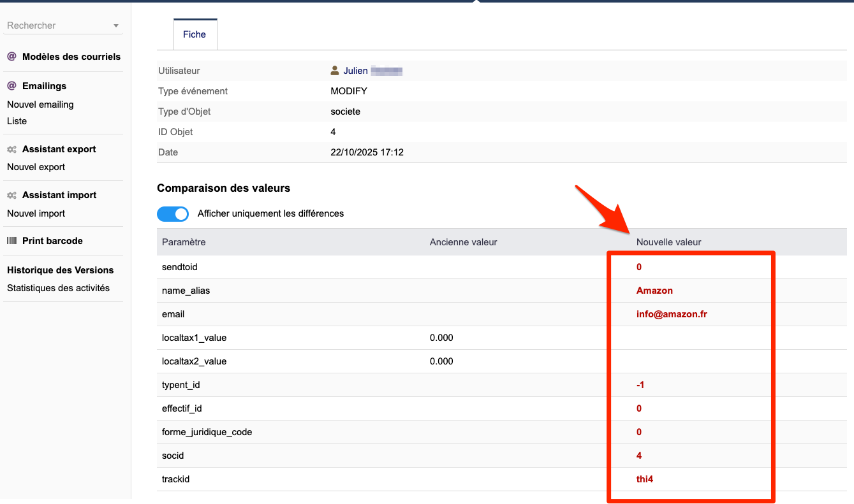Open Print barcode menu entry

coord(52,241)
